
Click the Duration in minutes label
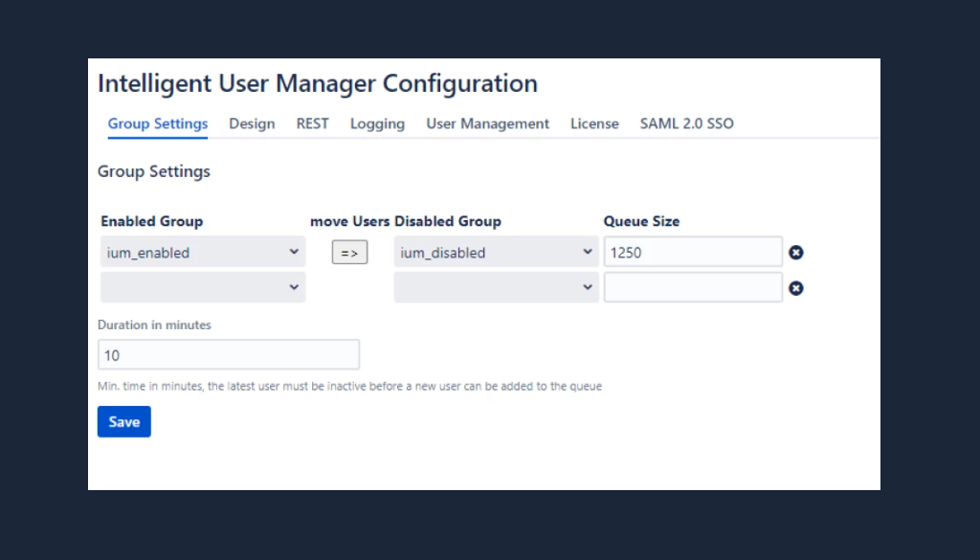[154, 325]
